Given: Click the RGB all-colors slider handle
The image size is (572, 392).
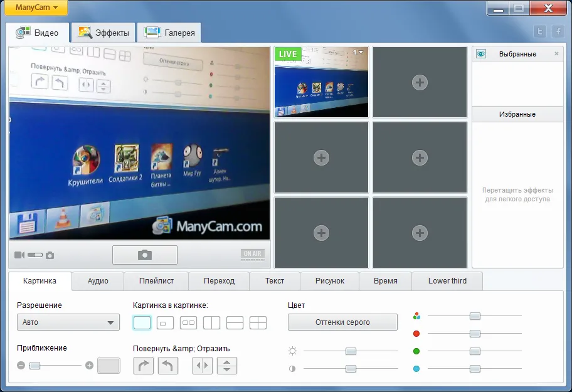Looking at the screenshot, I should tap(475, 315).
